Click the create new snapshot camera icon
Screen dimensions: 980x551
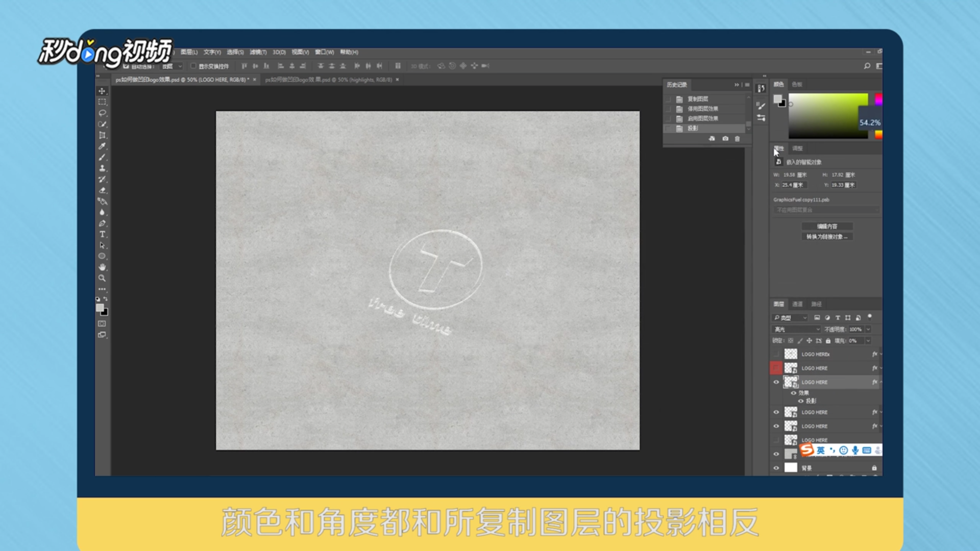(x=725, y=139)
